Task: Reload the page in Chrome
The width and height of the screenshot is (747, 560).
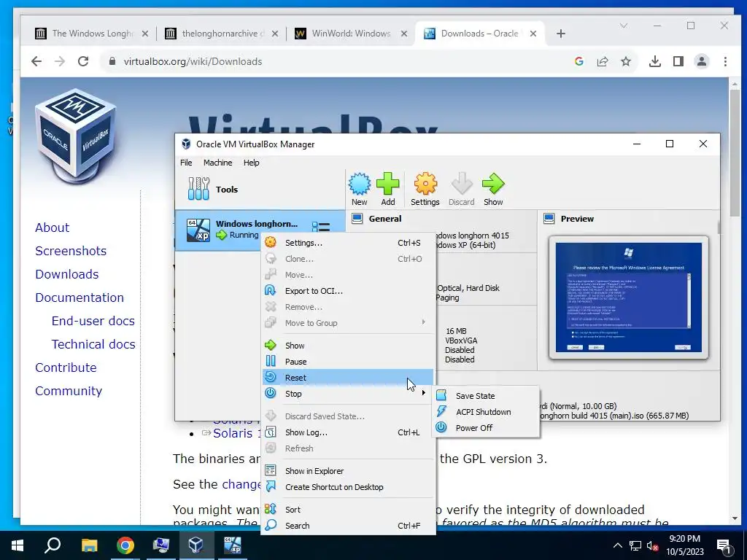Action: [x=83, y=61]
